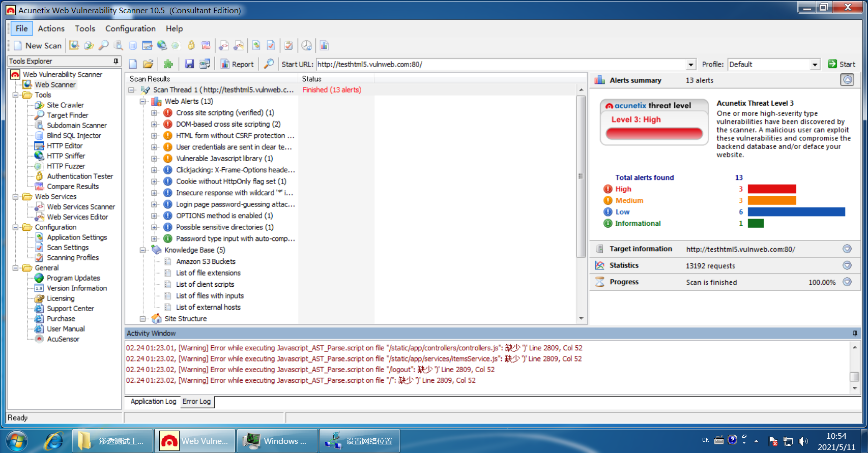Collapse the Web Services folder node
868x453 pixels.
pyautogui.click(x=16, y=197)
